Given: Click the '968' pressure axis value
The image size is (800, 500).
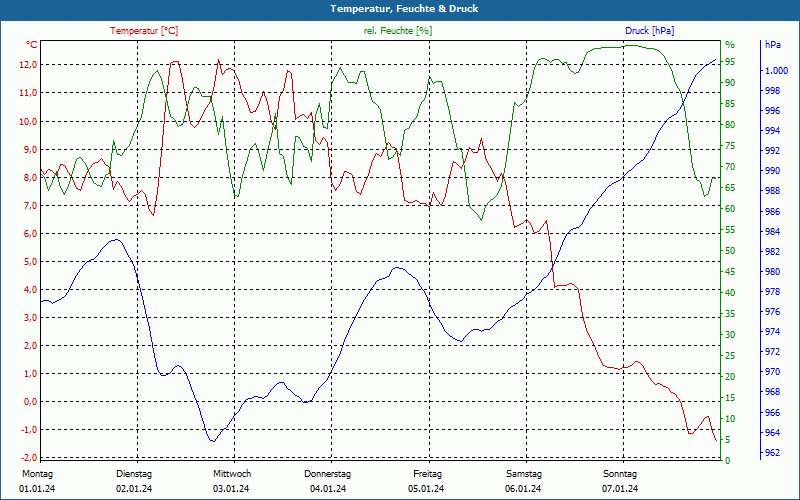Looking at the screenshot, I should [x=770, y=392].
